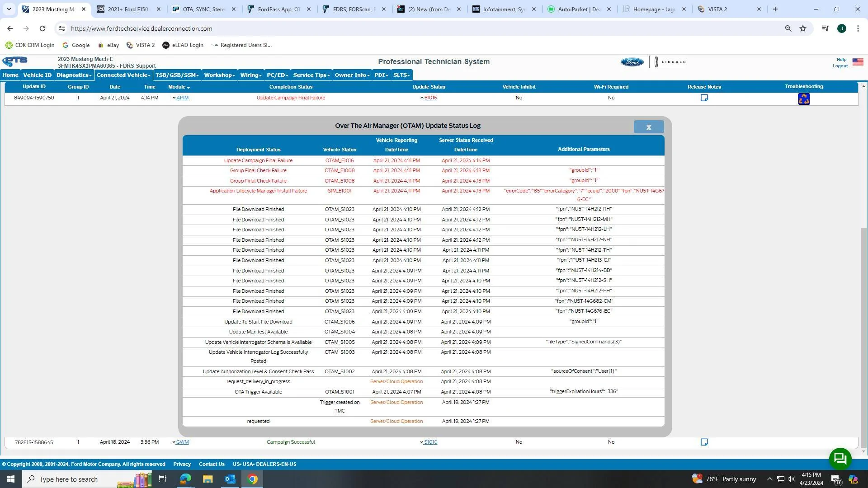Open APIM troubleshooting icon
The height and width of the screenshot is (488, 868).
804,99
